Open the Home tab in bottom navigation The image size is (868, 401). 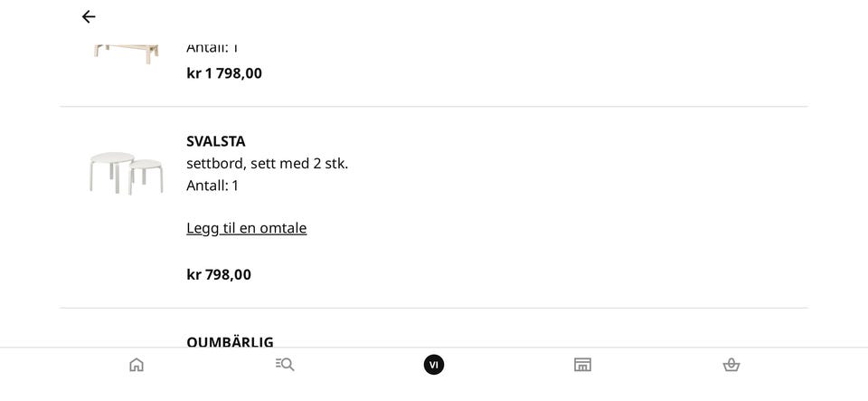pos(137,365)
